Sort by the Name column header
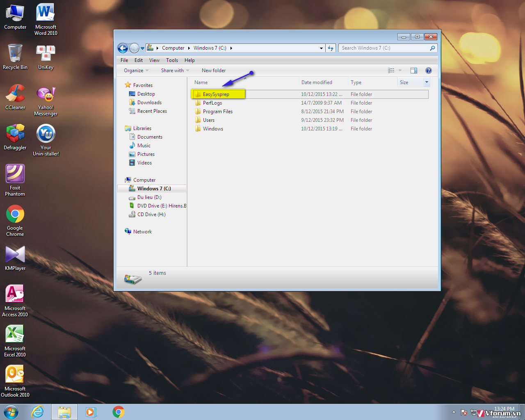 244,82
